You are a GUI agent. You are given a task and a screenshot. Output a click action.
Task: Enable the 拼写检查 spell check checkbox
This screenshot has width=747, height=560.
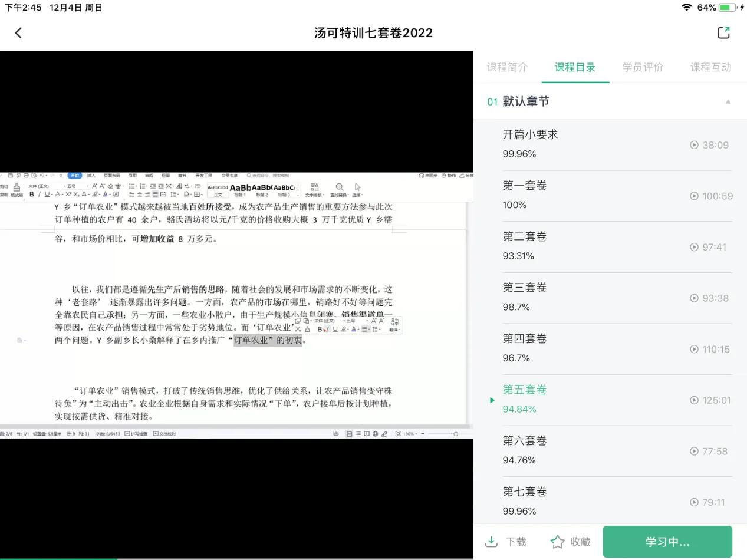click(127, 433)
